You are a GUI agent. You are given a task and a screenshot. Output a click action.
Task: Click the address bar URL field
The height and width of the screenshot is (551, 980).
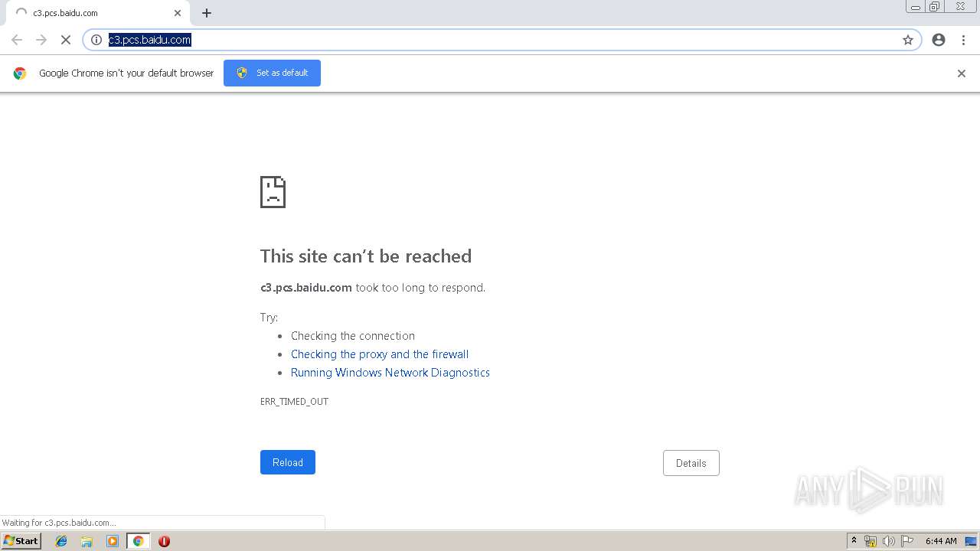[501, 40]
